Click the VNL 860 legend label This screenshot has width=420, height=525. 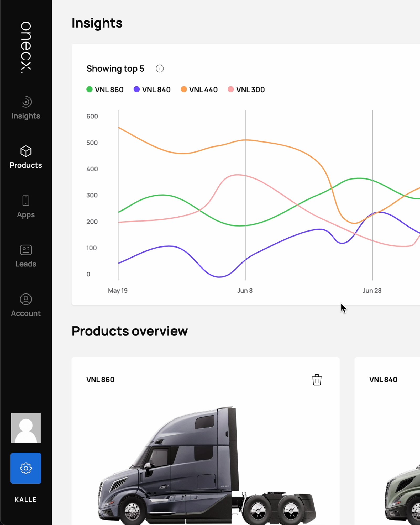coord(109,90)
